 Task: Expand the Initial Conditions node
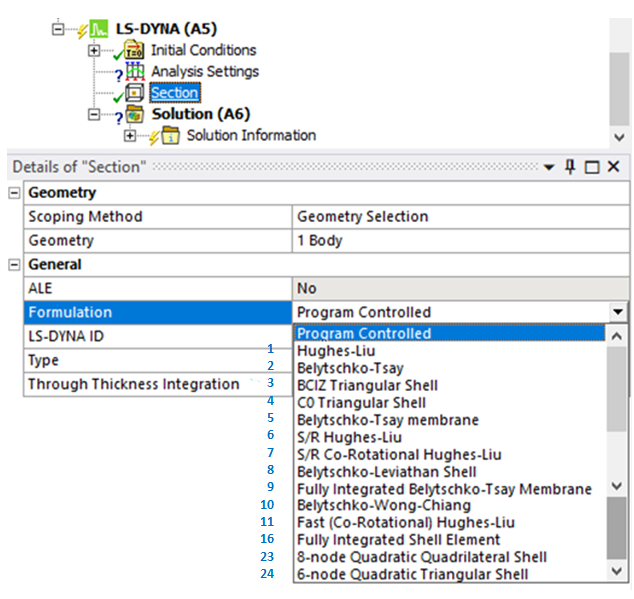pyautogui.click(x=94, y=51)
